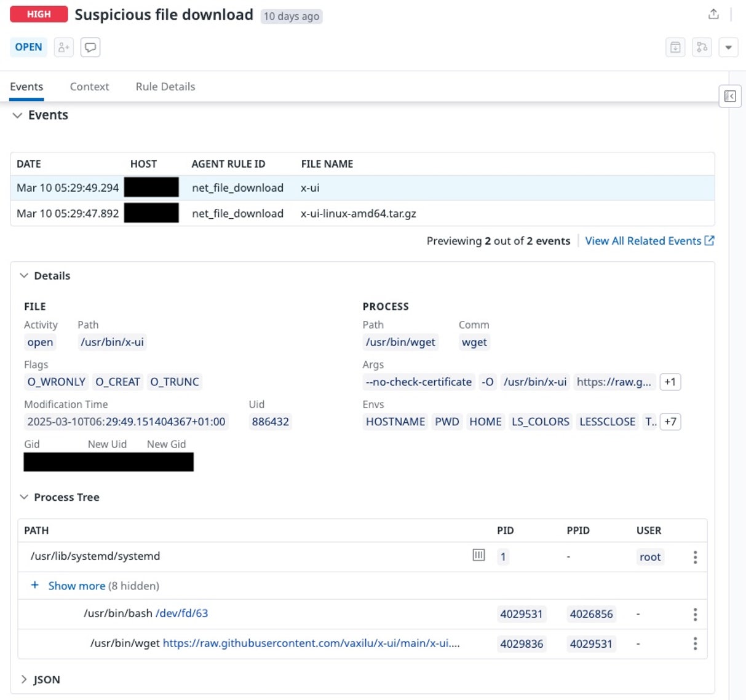Open the comment icon in the alert header
Image resolution: width=746 pixels, height=700 pixels.
(x=90, y=47)
